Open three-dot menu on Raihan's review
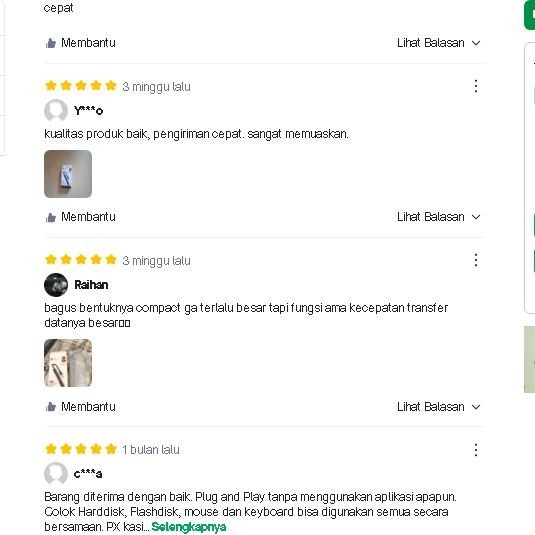This screenshot has width=535, height=535. 476,260
